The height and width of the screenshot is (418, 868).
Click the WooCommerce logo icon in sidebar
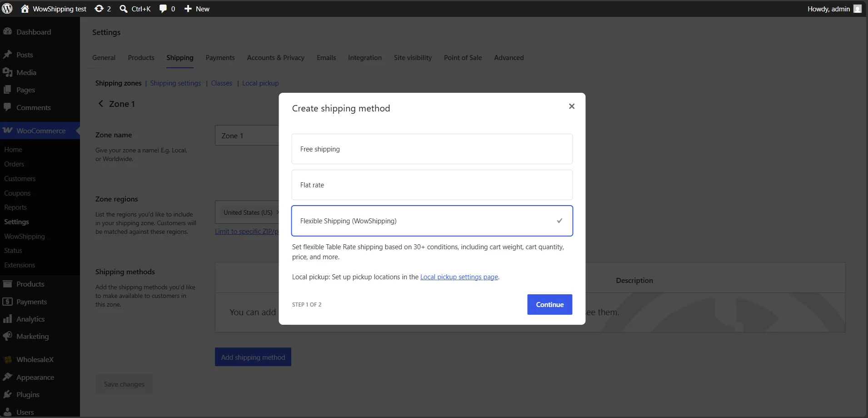pyautogui.click(x=7, y=131)
